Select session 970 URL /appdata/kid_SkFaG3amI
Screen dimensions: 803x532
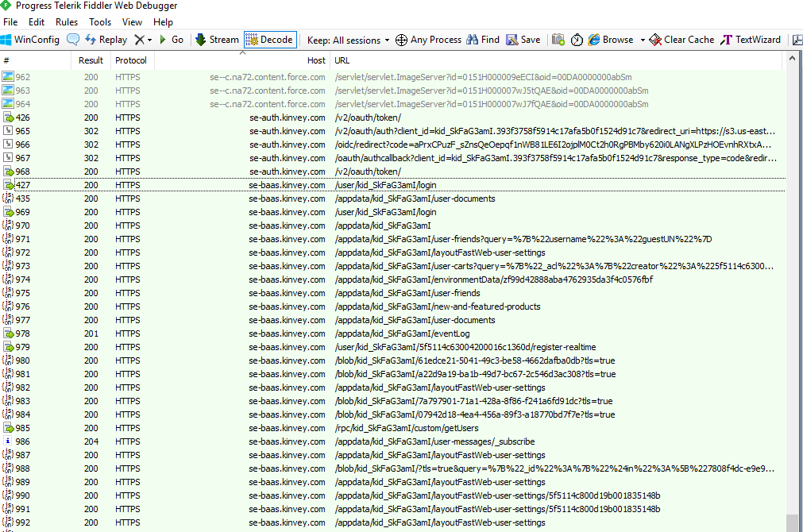tap(383, 226)
